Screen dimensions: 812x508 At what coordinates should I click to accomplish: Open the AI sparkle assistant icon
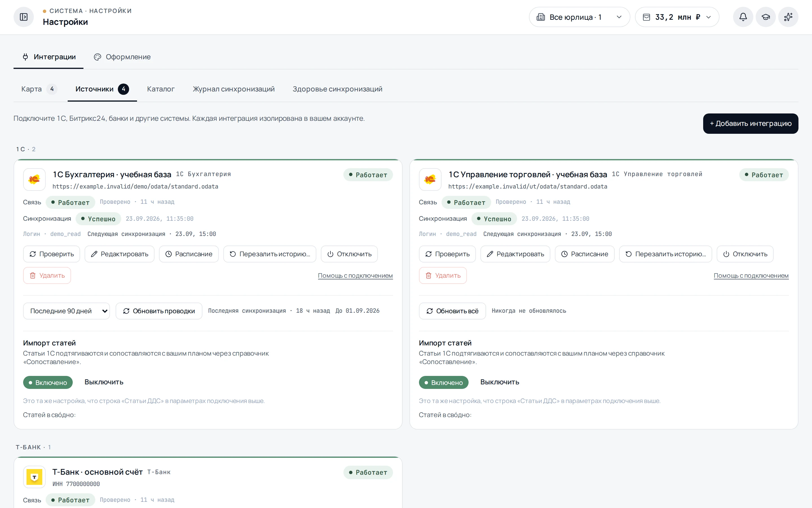point(788,17)
